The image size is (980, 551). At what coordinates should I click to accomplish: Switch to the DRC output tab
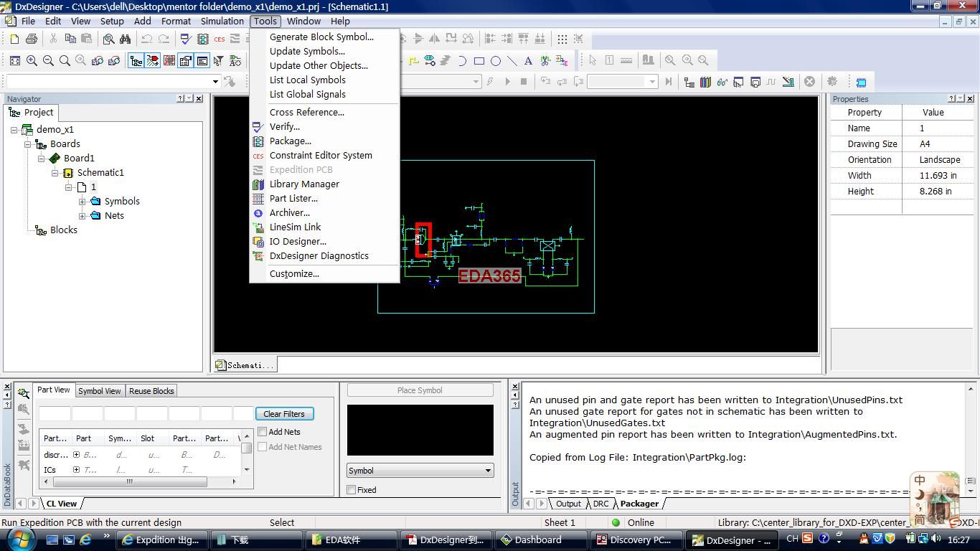(600, 504)
